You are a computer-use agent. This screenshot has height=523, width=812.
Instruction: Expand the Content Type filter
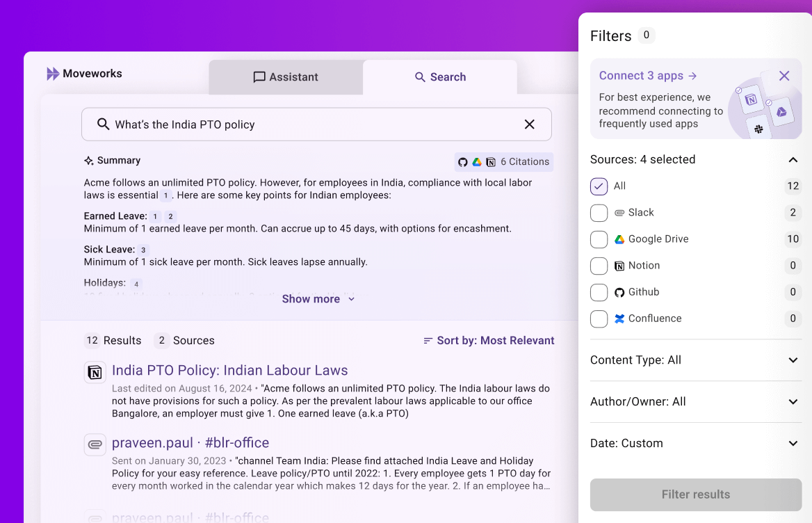click(793, 360)
